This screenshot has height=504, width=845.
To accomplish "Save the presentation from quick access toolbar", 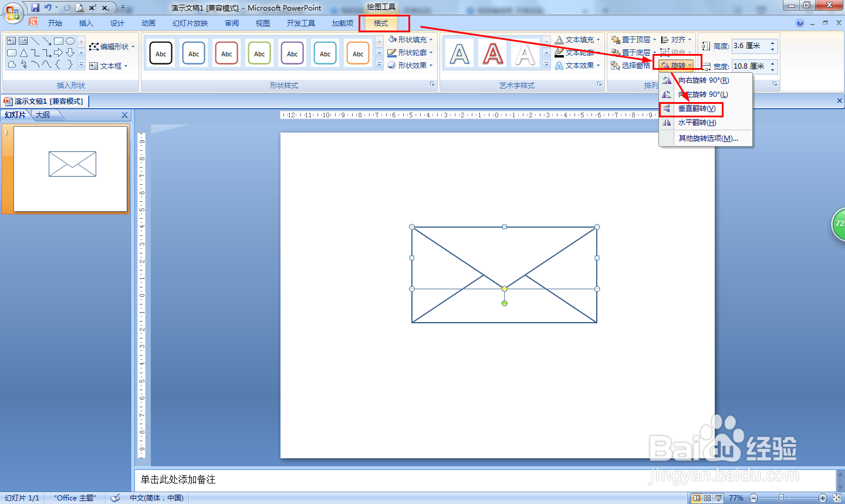I will click(x=35, y=8).
